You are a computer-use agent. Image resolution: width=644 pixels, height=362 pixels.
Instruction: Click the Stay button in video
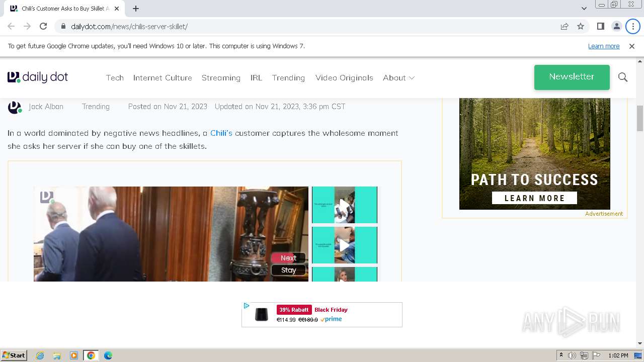point(288,270)
